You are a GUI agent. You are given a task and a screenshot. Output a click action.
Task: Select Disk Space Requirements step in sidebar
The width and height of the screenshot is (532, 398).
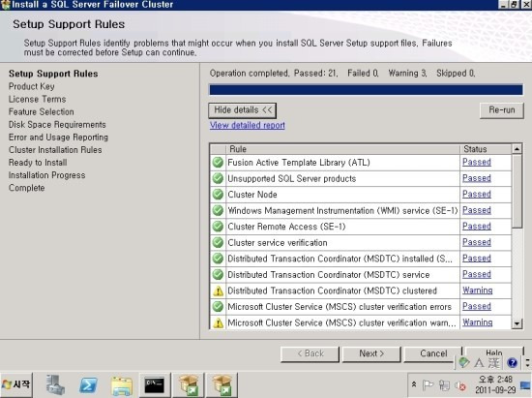pos(57,125)
